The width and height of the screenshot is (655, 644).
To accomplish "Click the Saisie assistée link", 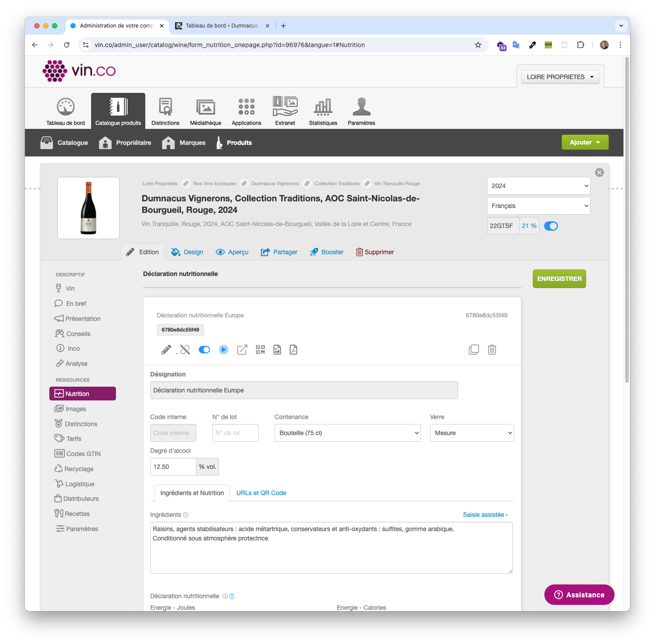I will (x=485, y=515).
